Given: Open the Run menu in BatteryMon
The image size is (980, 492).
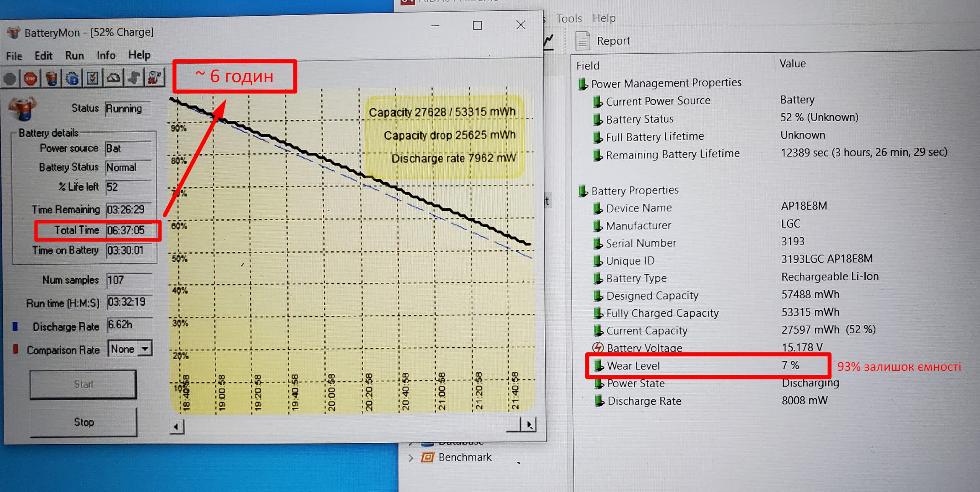Looking at the screenshot, I should [74, 56].
